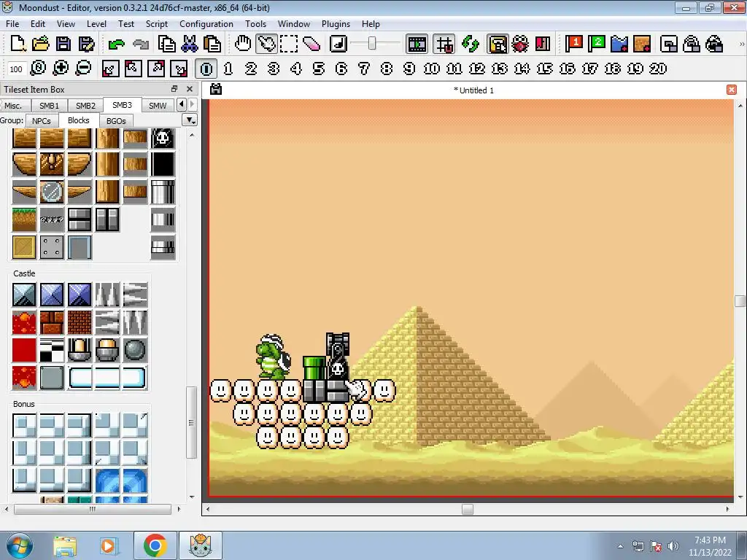Click the overlapping windows toolbar icon
The image size is (747, 560).
tap(669, 44)
